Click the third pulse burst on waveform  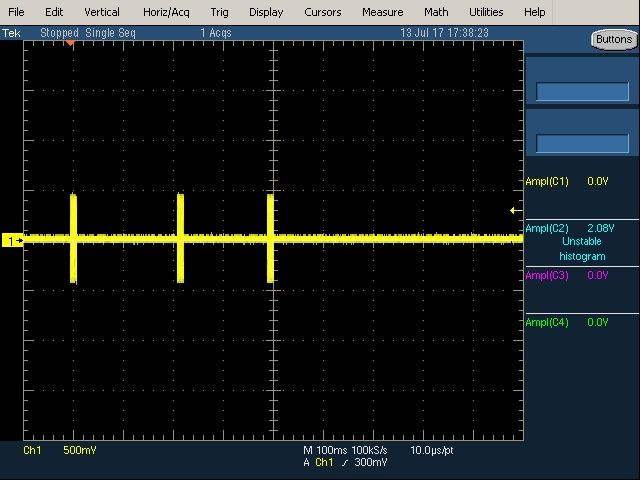coord(270,238)
